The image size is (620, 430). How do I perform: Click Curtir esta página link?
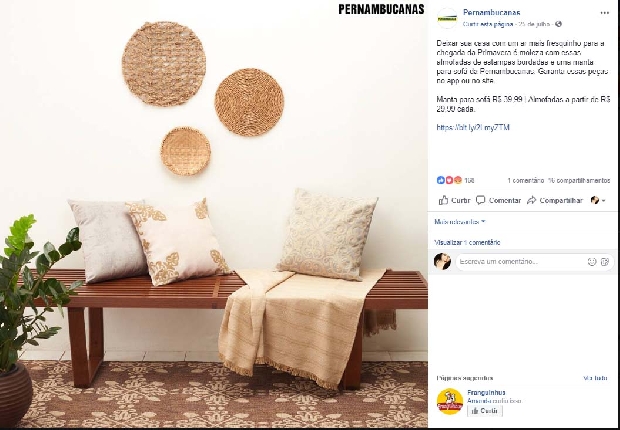(488, 24)
